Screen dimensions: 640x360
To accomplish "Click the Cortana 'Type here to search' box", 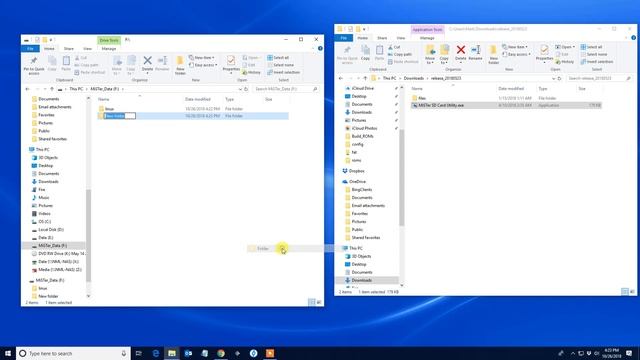I will [x=73, y=353].
